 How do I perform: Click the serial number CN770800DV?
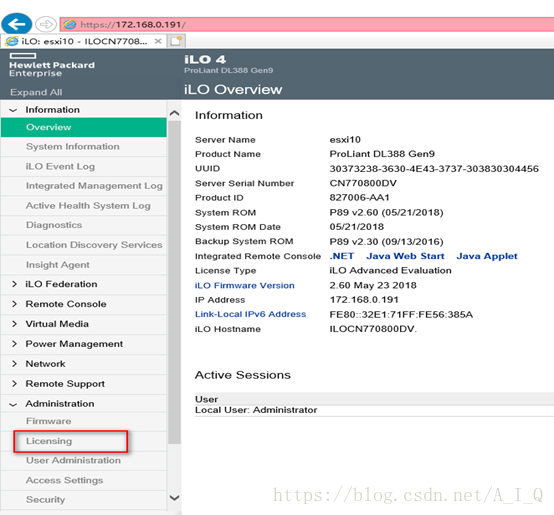[363, 183]
